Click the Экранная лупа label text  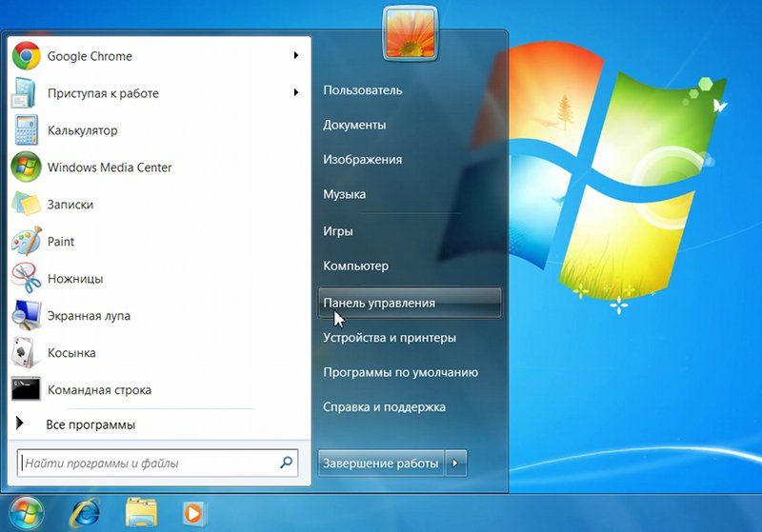(89, 316)
